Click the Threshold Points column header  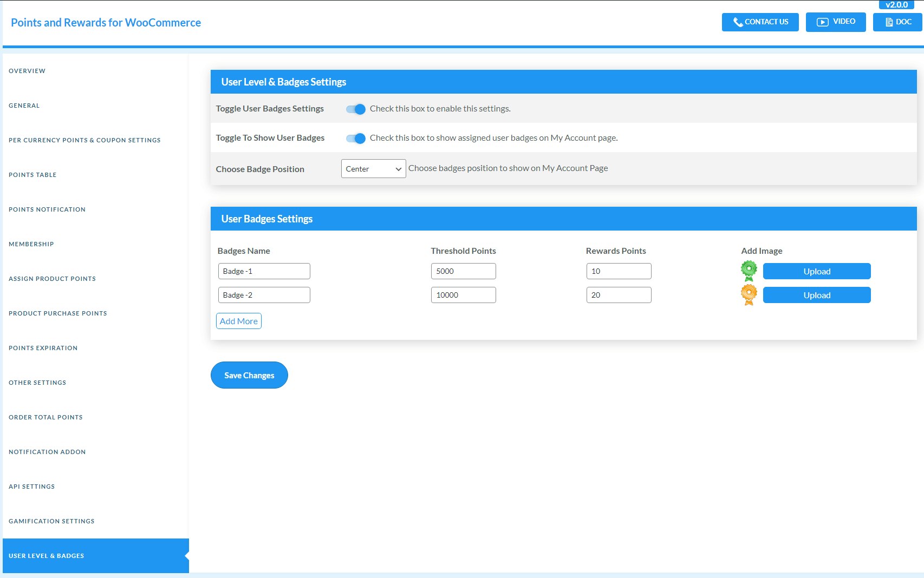464,251
